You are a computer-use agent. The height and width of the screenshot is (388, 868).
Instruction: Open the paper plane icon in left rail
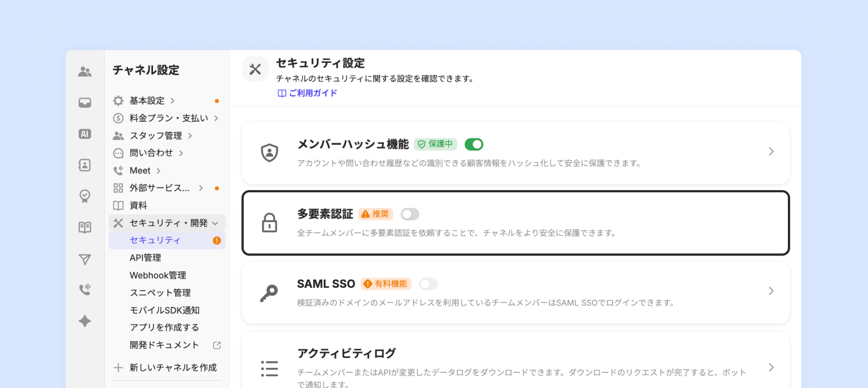85,259
